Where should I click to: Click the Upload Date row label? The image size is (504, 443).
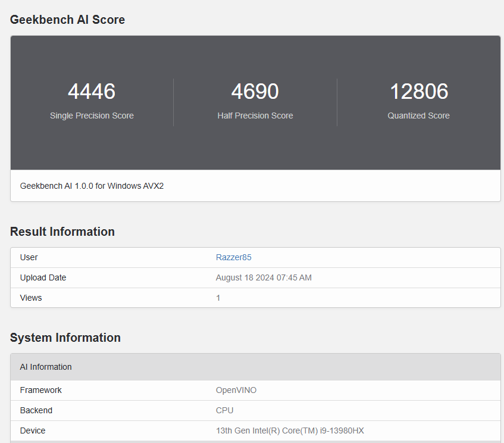43,277
